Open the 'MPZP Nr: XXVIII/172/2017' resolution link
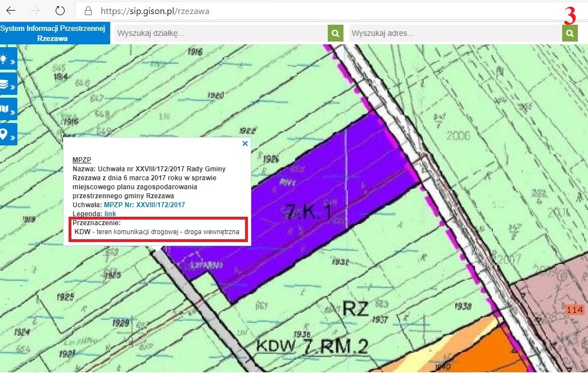The height and width of the screenshot is (374, 588). pos(144,204)
